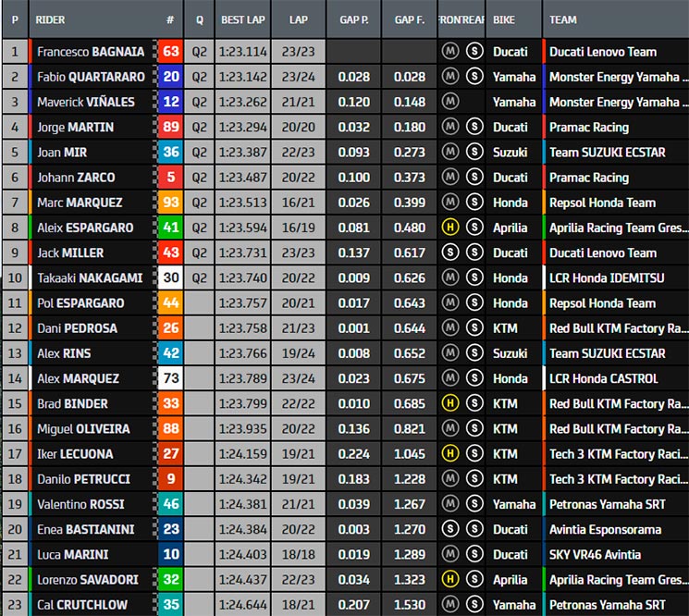This screenshot has width=689, height=616.
Task: Sort by the P position column header
Action: click(x=15, y=19)
